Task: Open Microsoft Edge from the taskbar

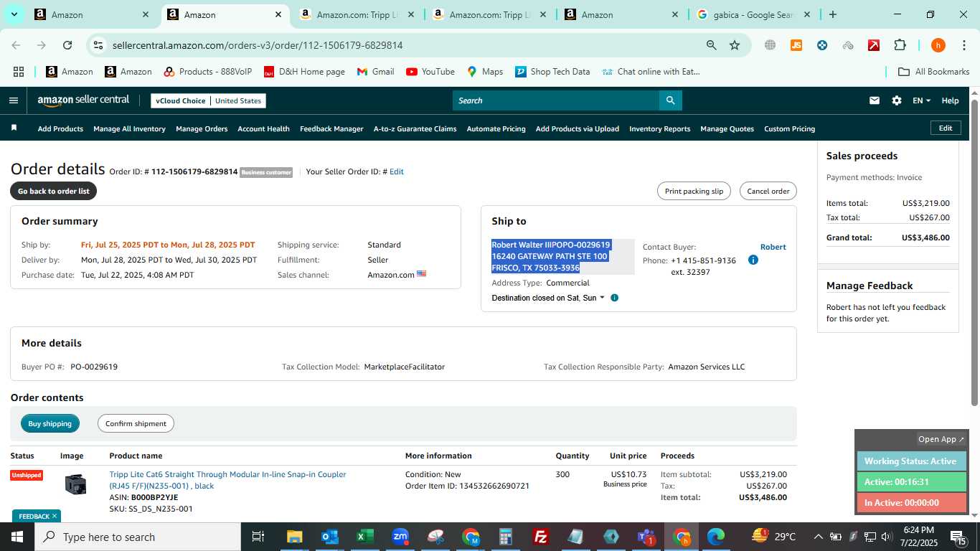Action: (716, 537)
